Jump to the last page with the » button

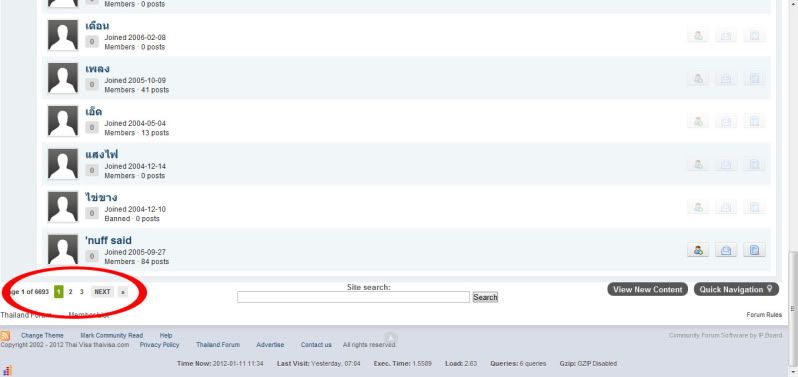click(123, 292)
